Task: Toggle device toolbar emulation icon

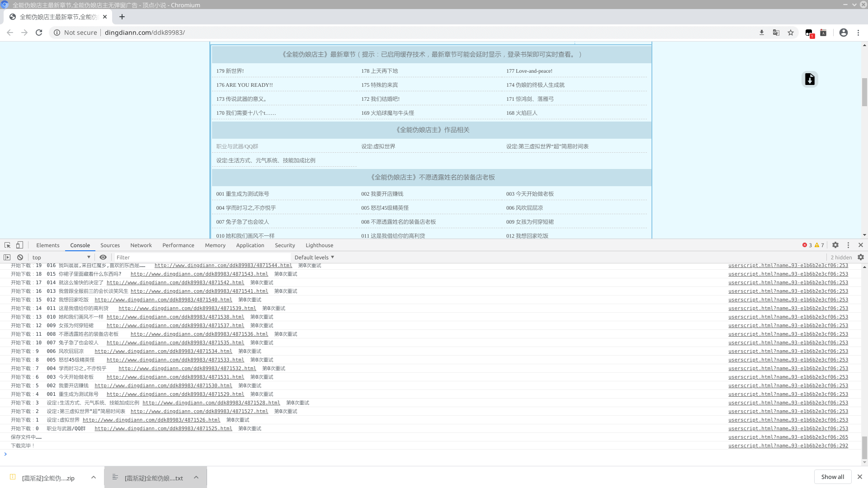Action: coord(20,245)
